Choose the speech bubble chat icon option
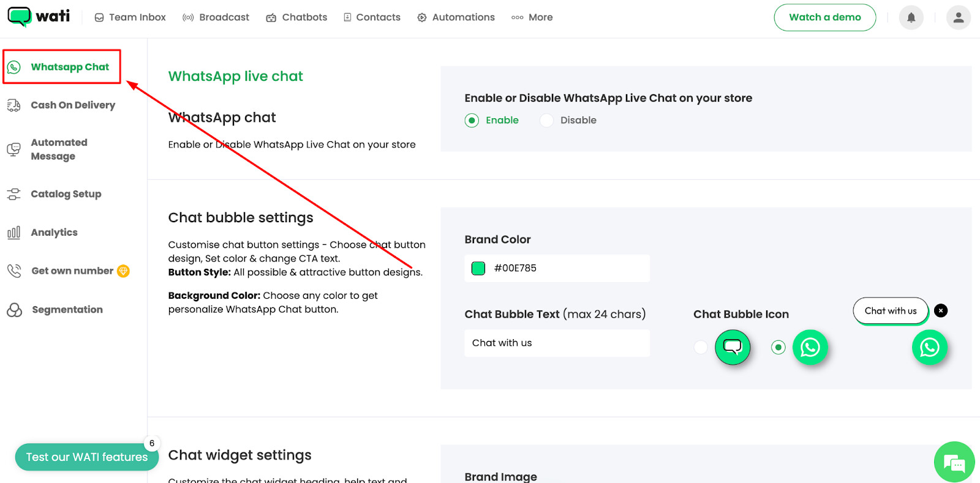The height and width of the screenshot is (483, 980). click(x=701, y=348)
